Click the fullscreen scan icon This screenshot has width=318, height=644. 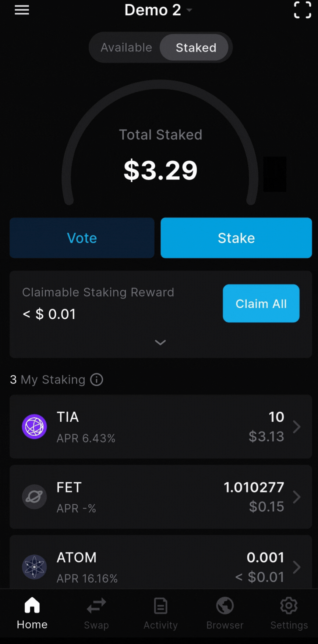pos(302,10)
